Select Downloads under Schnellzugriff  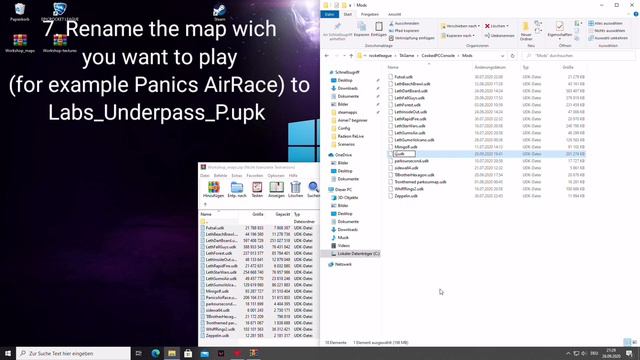point(348,88)
